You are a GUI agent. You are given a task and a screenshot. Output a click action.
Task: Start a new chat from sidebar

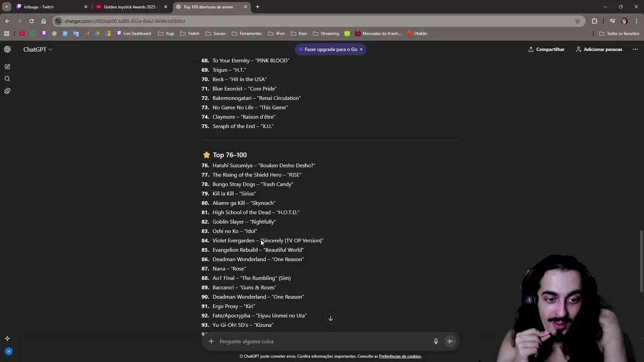pos(7,66)
